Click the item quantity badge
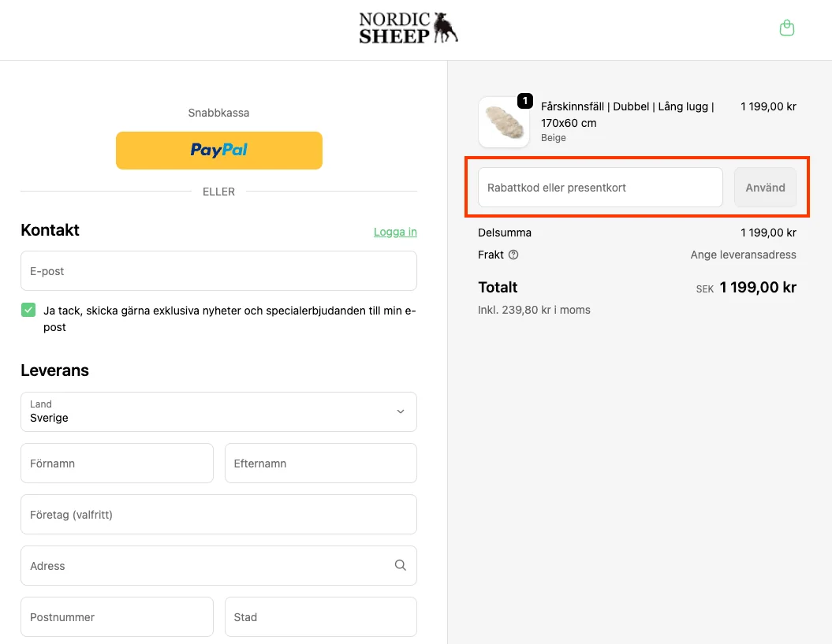Image resolution: width=832 pixels, height=644 pixels. pyautogui.click(x=525, y=101)
